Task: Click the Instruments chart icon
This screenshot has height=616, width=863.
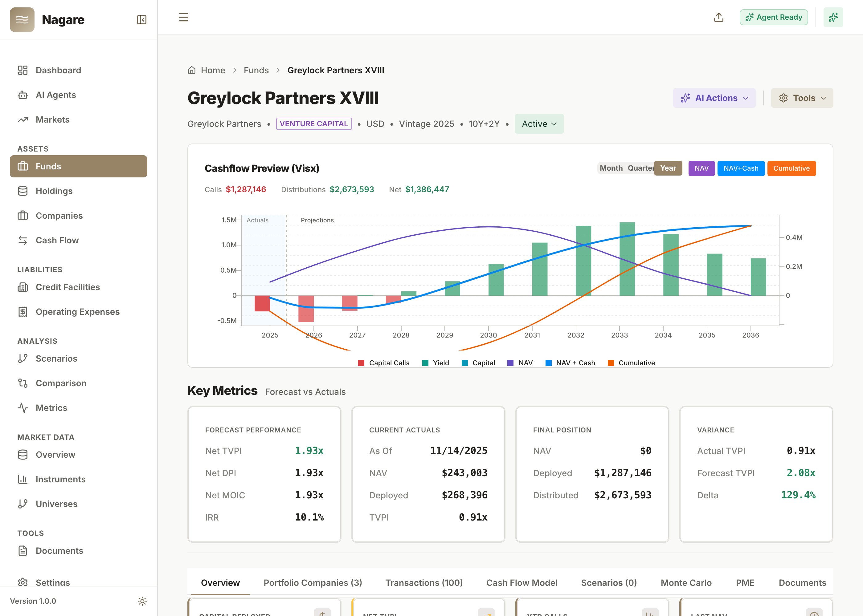Action: click(x=23, y=479)
